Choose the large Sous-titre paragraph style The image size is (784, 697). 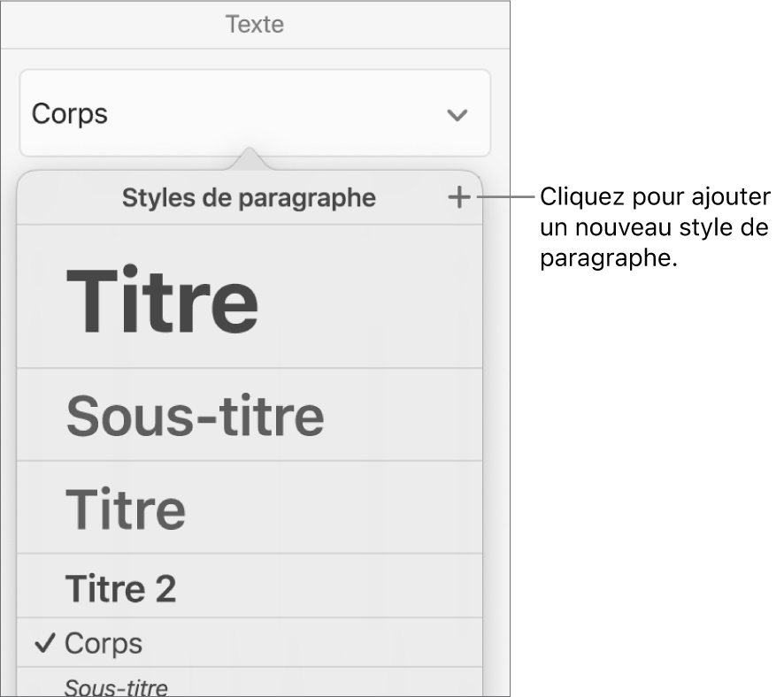(195, 417)
